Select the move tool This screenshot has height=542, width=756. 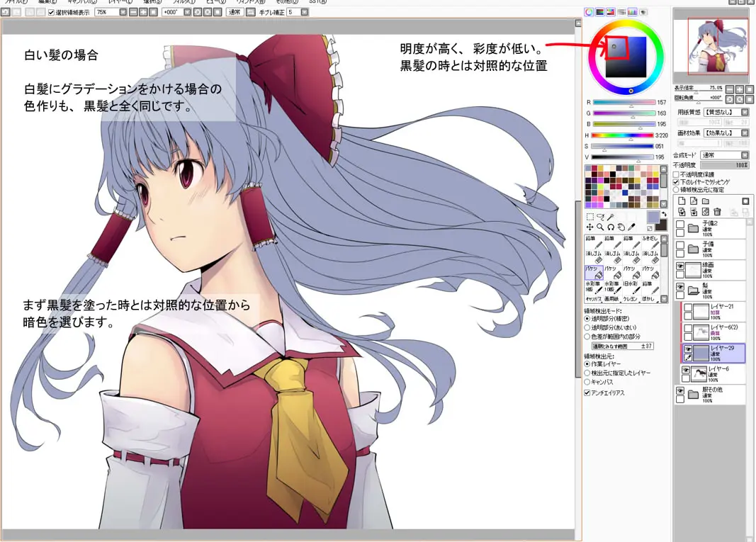click(x=589, y=227)
